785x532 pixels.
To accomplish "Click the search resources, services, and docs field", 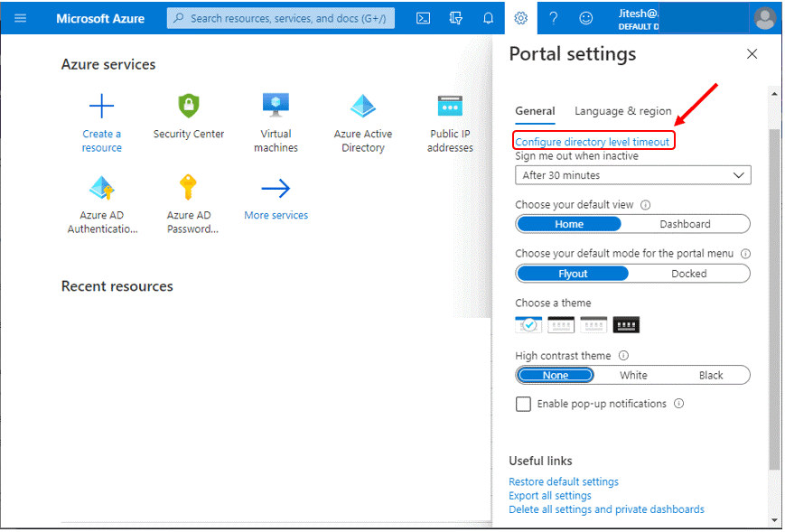I will [x=281, y=19].
